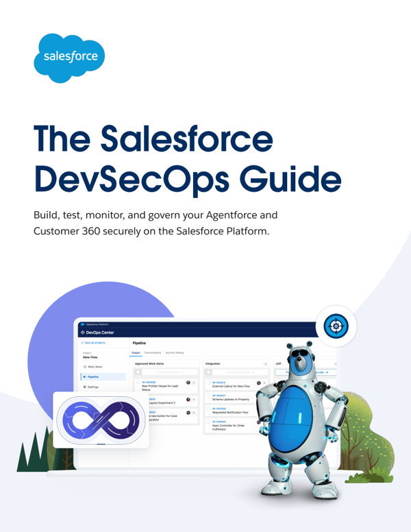Click assignee avatar on button for Case item
Image resolution: width=411 pixels, height=532 pixels.
[x=188, y=413]
